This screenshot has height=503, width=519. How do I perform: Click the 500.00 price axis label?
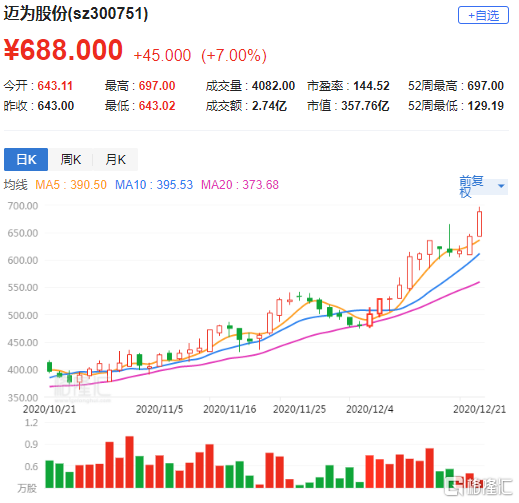pyautogui.click(x=23, y=315)
